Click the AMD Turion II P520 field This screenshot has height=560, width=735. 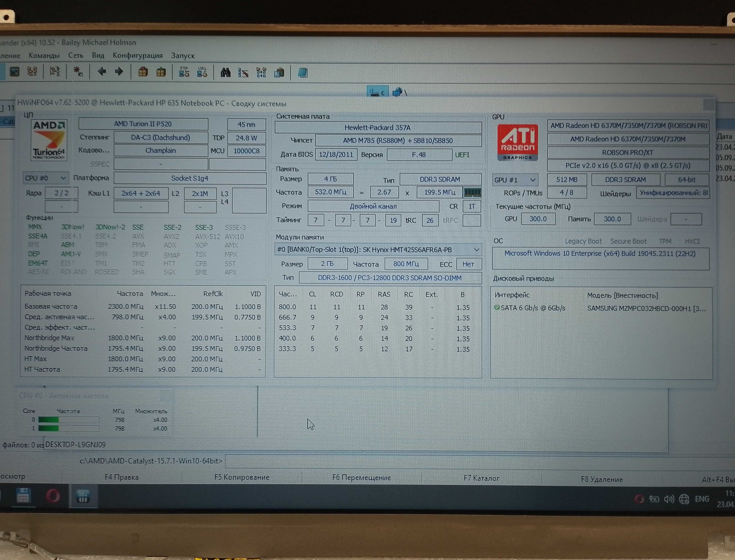pyautogui.click(x=143, y=124)
